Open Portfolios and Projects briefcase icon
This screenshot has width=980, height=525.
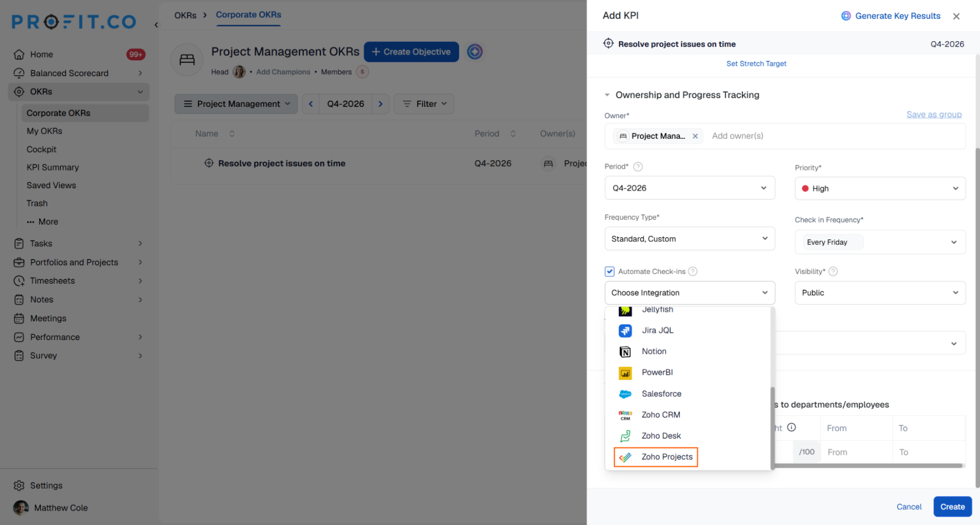click(19, 262)
